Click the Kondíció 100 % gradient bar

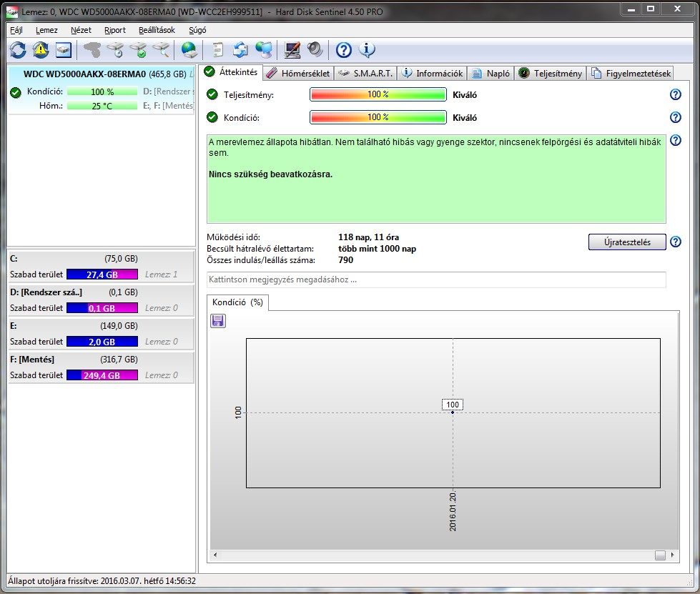pyautogui.click(x=378, y=117)
